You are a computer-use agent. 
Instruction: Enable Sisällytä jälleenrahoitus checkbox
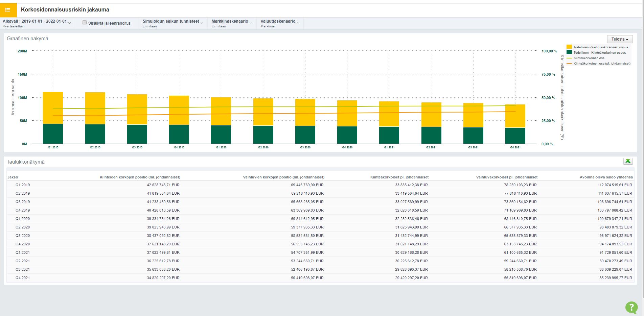(x=85, y=23)
